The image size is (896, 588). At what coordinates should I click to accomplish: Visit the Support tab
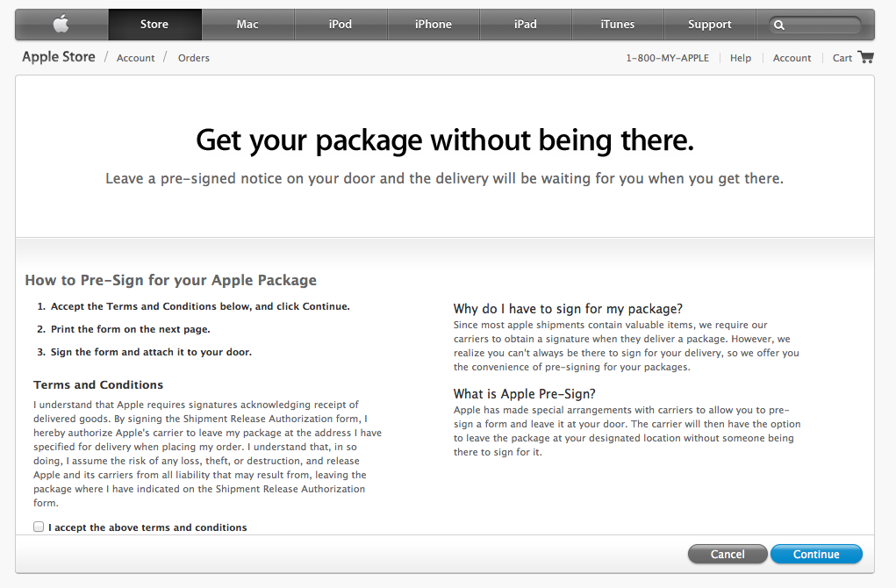tap(710, 25)
